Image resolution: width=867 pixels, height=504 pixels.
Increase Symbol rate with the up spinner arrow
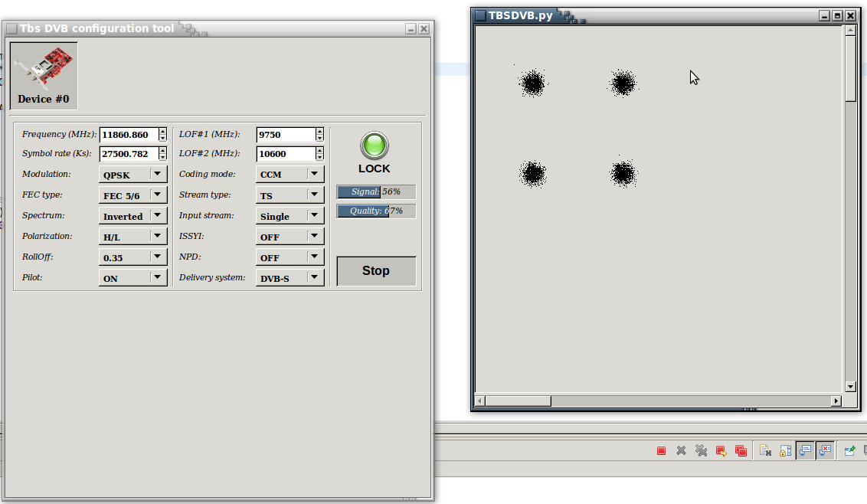[x=162, y=150]
